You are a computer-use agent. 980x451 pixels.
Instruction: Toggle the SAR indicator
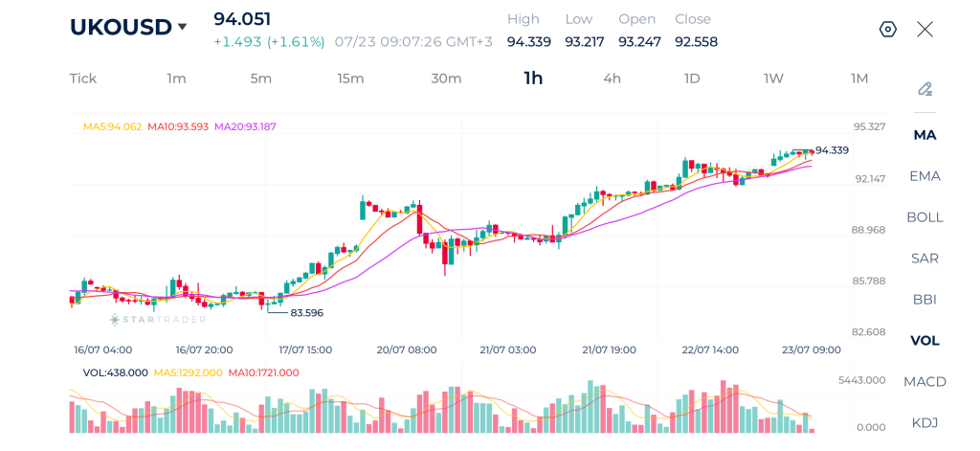click(x=925, y=259)
